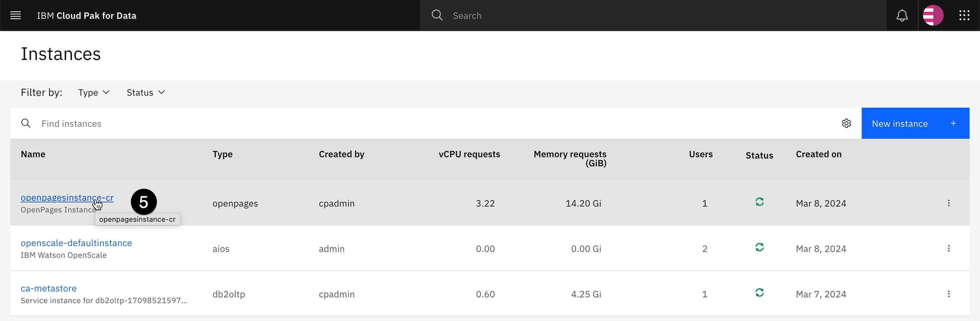The height and width of the screenshot is (321, 980).
Task: Sort by Status column header
Action: point(759,155)
